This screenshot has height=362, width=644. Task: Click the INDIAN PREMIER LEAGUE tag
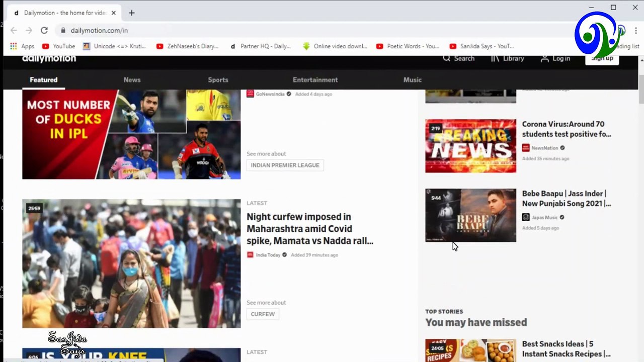(285, 165)
